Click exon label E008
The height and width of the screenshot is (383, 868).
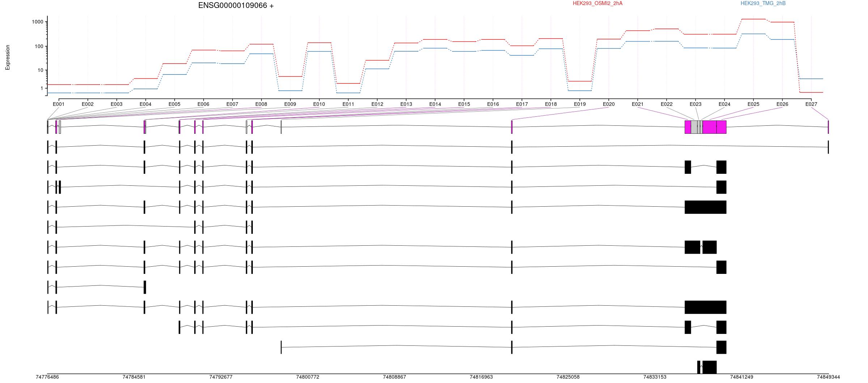261,104
